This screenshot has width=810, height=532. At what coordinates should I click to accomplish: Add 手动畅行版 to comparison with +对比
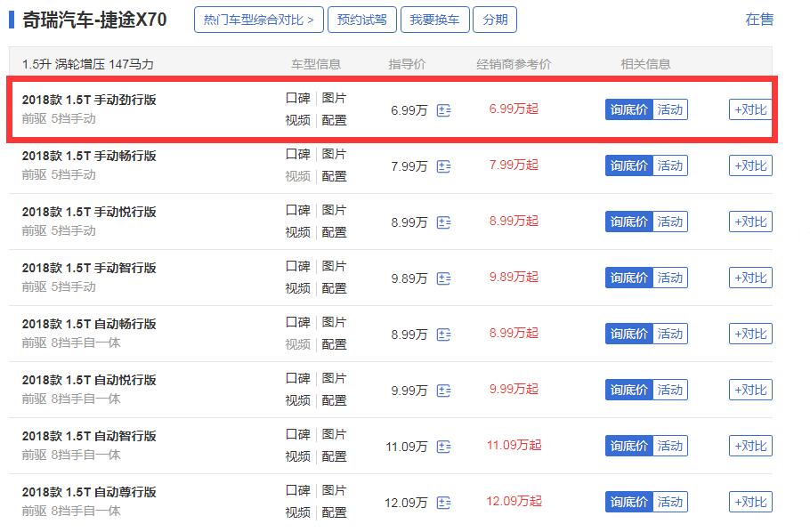coord(750,165)
